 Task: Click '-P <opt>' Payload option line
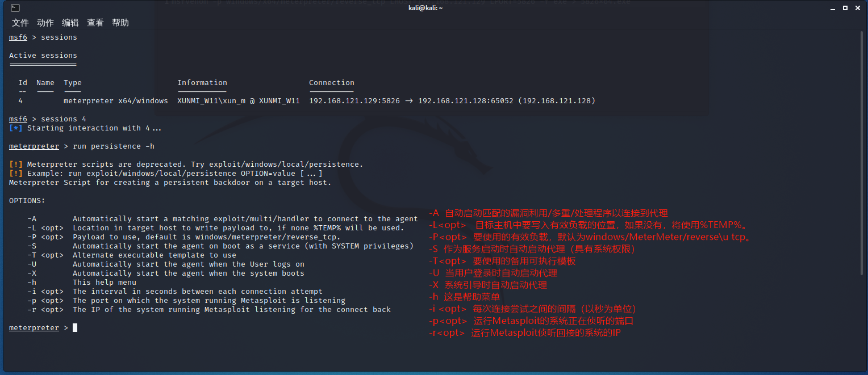pos(184,237)
